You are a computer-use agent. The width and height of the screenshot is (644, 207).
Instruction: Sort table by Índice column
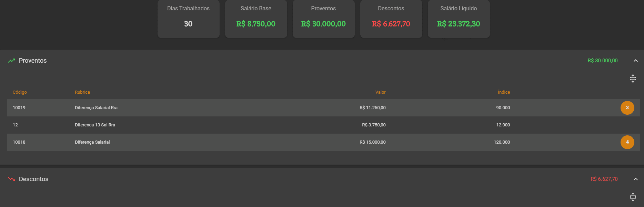504,92
